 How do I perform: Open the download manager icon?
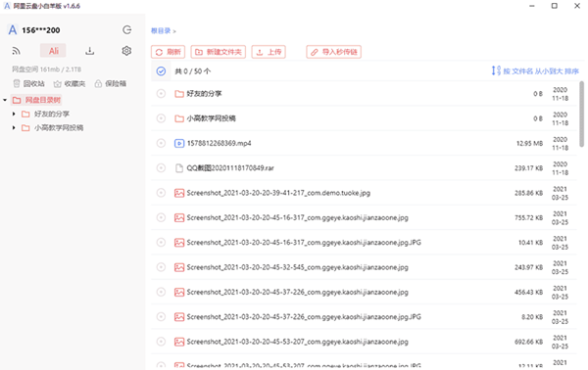pyautogui.click(x=89, y=51)
